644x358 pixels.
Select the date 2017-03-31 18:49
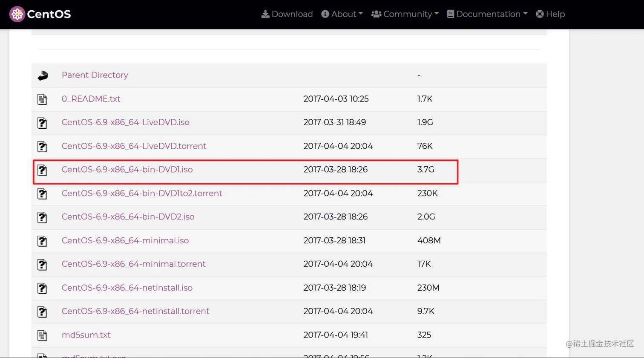click(335, 122)
